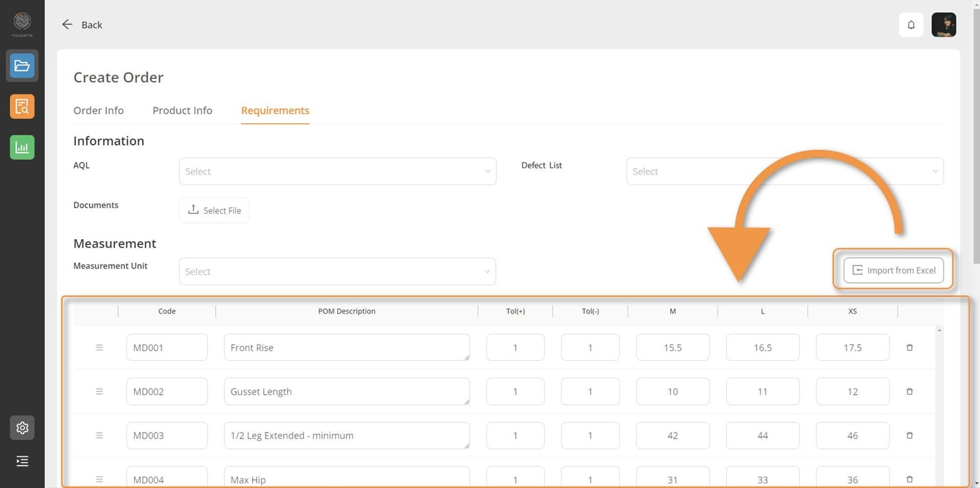Click the L size column header
Screen dimensions: 980x488
763,311
